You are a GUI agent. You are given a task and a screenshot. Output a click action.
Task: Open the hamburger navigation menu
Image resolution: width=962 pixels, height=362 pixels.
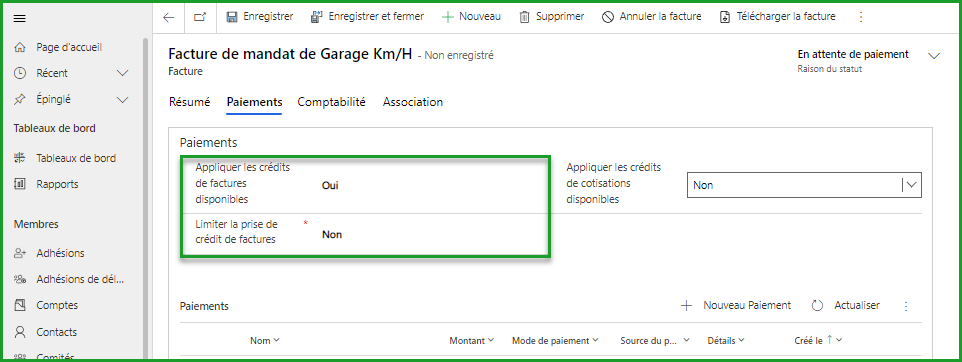tap(20, 18)
